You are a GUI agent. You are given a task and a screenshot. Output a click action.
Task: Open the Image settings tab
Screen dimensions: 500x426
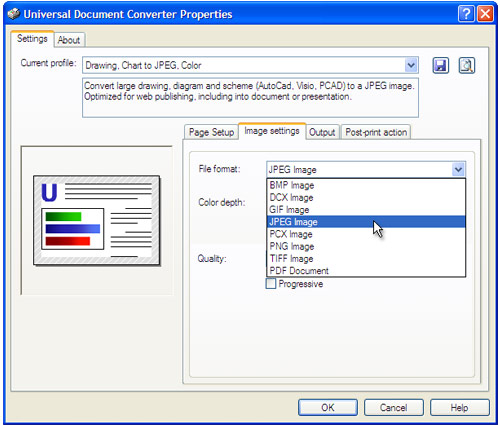[272, 131]
